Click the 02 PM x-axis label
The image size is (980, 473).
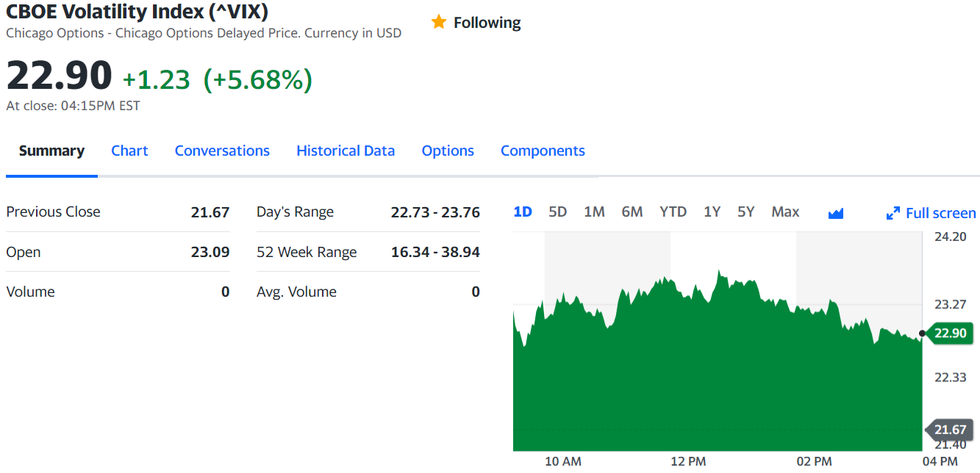(814, 461)
